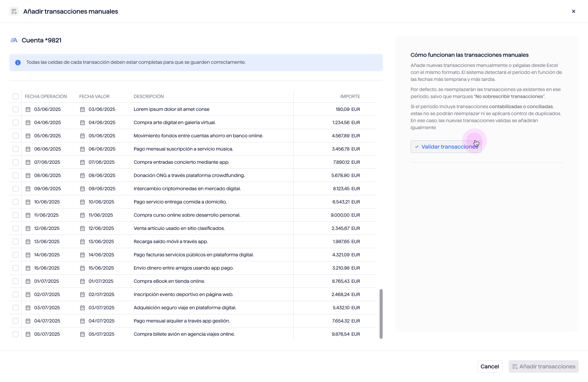Check the row for Compra eBook en tienda online

[x=16, y=281]
